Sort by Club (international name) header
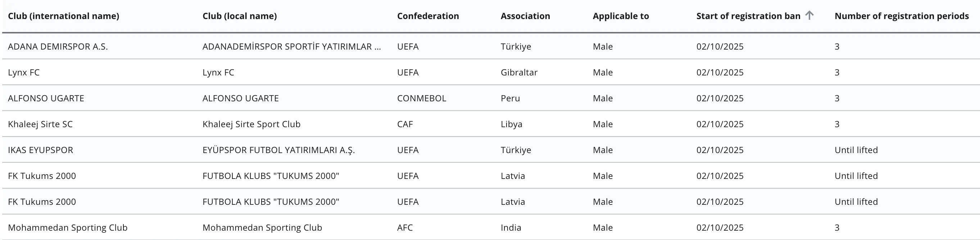The width and height of the screenshot is (980, 240). click(63, 16)
